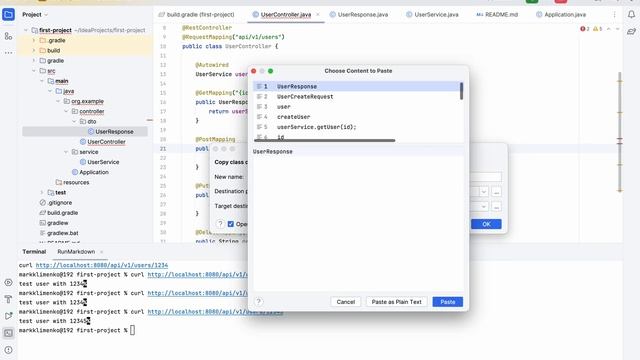Click help icon in Copy class dialog

(x=220, y=224)
